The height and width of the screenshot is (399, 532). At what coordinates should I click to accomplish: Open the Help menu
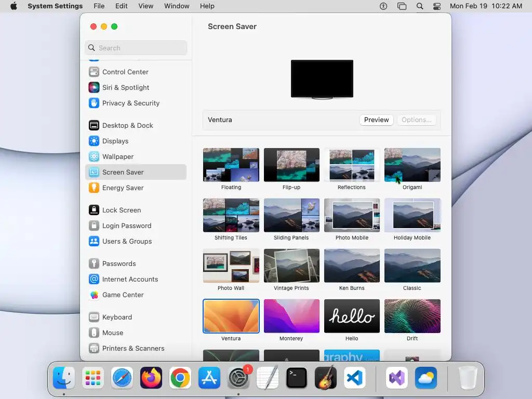pos(207,6)
